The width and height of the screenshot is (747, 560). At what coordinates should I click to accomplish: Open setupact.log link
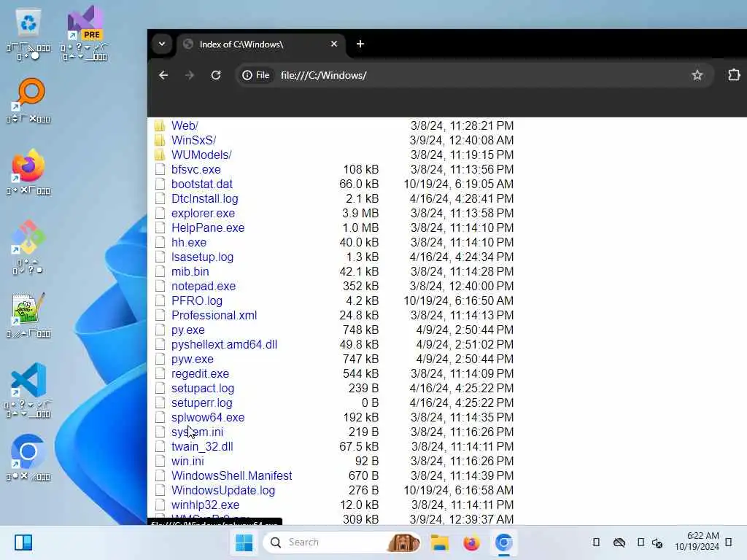203,388
